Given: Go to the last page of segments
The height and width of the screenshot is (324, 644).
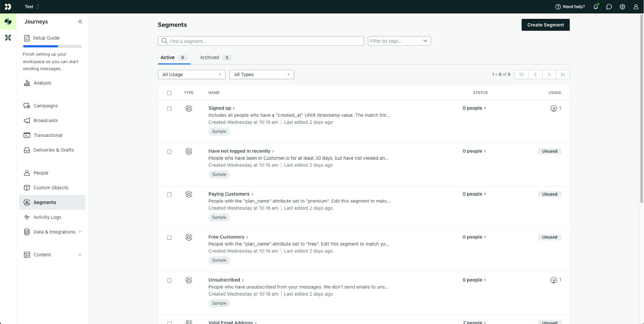Looking at the screenshot, I should [x=563, y=74].
